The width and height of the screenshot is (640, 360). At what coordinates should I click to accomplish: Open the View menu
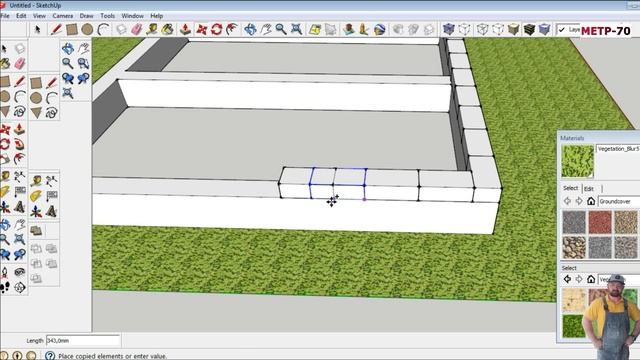39,16
